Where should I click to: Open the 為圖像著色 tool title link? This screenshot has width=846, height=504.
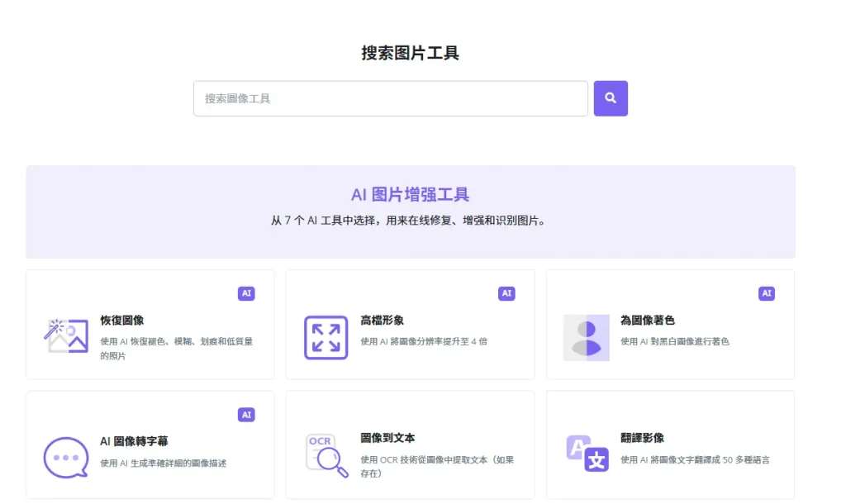pyautogui.click(x=648, y=321)
